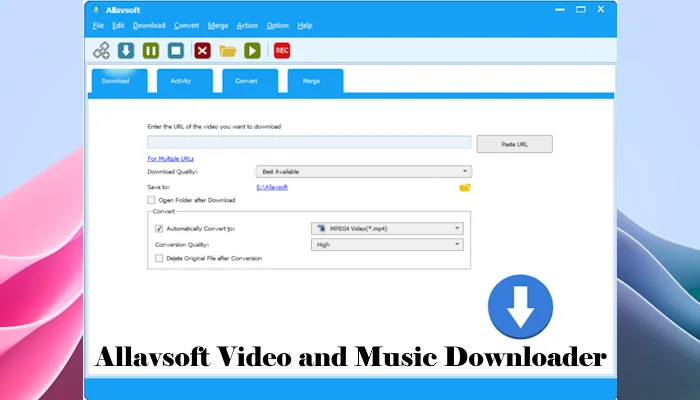700x400 pixels.
Task: Open the Option menu
Action: pyautogui.click(x=278, y=25)
